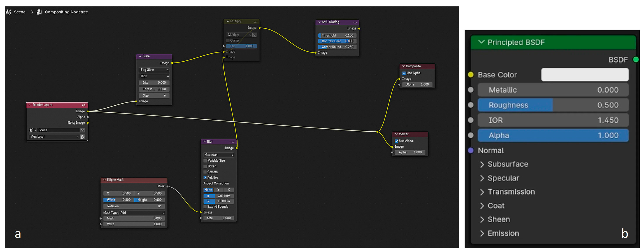Open the Fog Glow type dropdown
644x252 pixels.
154,70
